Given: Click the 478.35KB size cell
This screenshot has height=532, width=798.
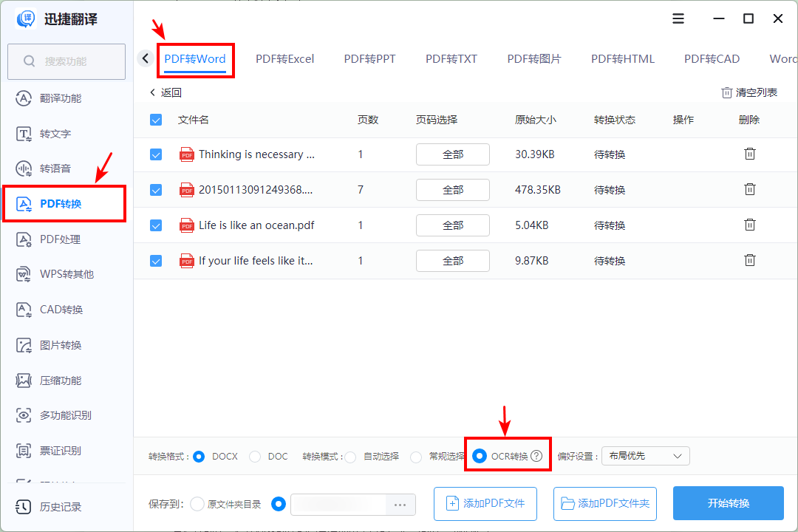Looking at the screenshot, I should point(538,190).
